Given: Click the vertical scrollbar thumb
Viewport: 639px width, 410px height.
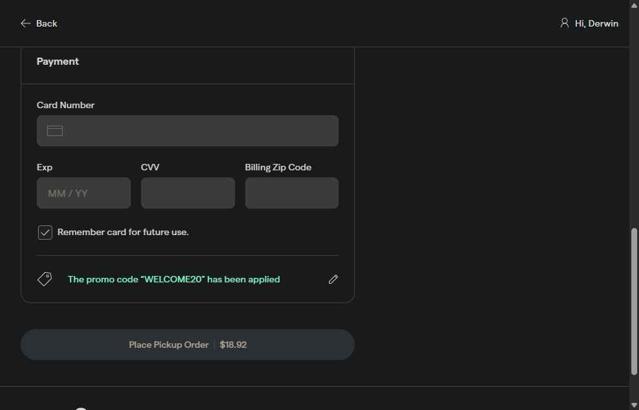Looking at the screenshot, I should click(634, 302).
